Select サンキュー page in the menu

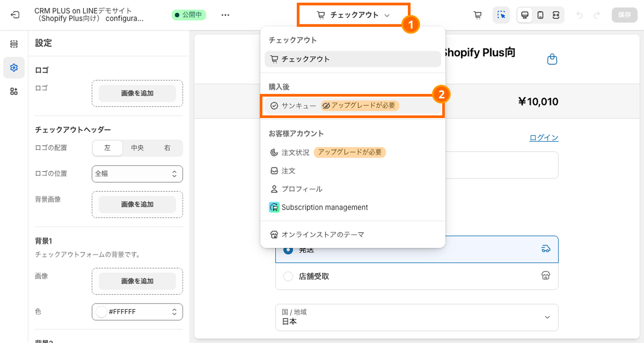(x=353, y=106)
